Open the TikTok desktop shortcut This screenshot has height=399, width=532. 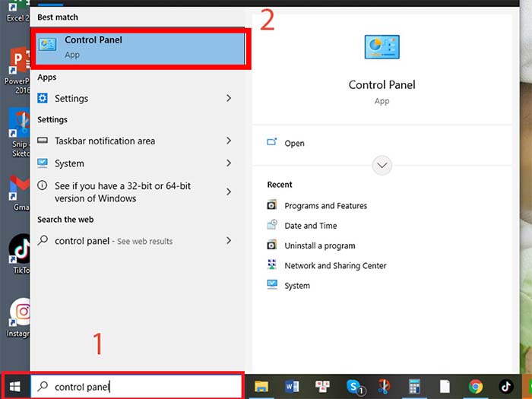tap(21, 254)
